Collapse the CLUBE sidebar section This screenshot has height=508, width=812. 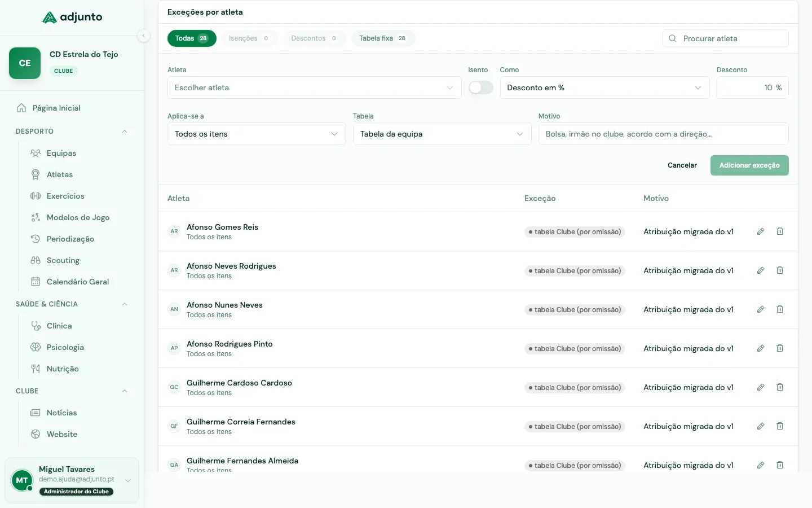pyautogui.click(x=125, y=391)
